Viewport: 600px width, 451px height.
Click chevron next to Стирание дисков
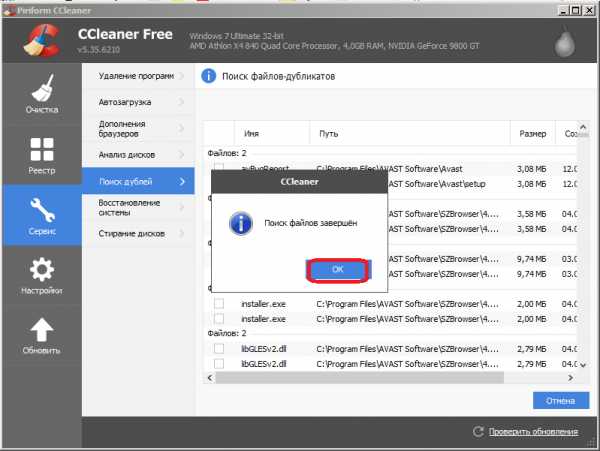(x=182, y=233)
